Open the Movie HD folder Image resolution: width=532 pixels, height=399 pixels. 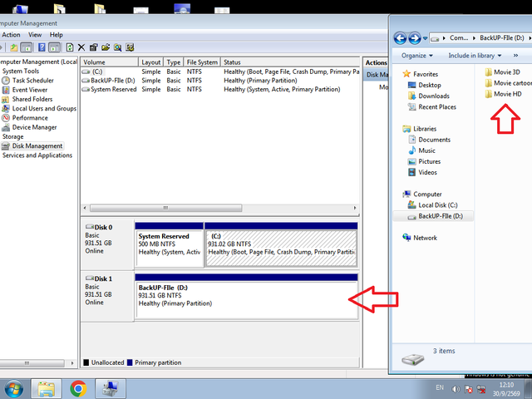[503, 94]
